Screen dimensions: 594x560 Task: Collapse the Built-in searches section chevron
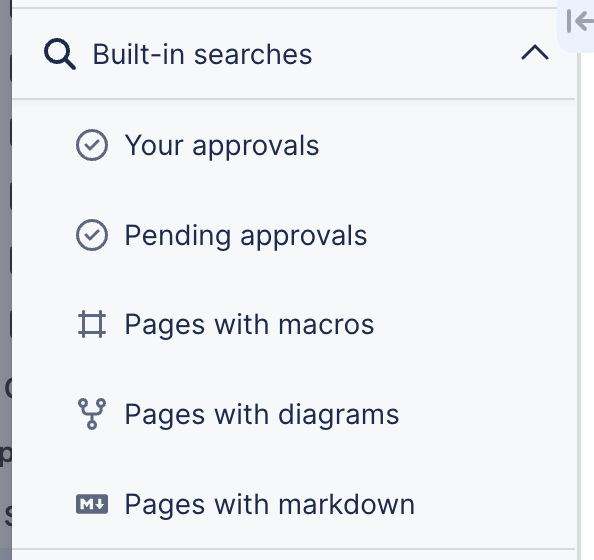(x=535, y=53)
